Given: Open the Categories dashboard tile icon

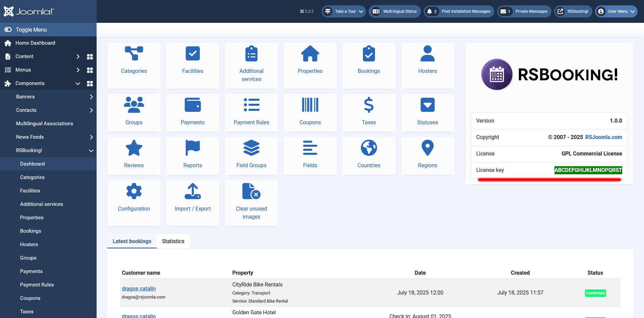Looking at the screenshot, I should pos(134,54).
